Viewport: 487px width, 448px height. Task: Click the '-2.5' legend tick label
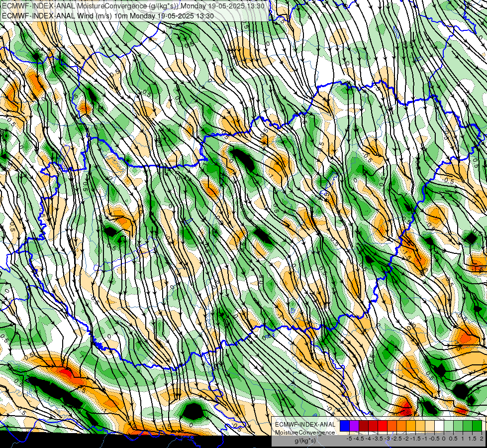[x=396, y=439]
